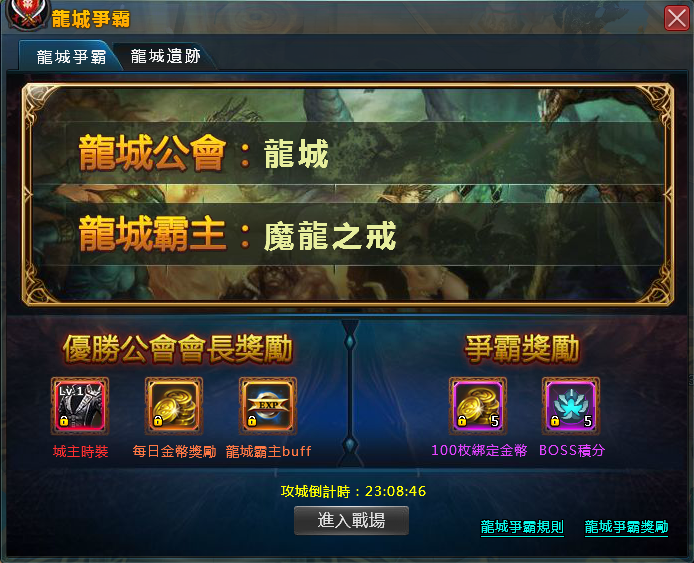
Task: Click the 每日金幣獎勵 label text
Action: click(174, 451)
